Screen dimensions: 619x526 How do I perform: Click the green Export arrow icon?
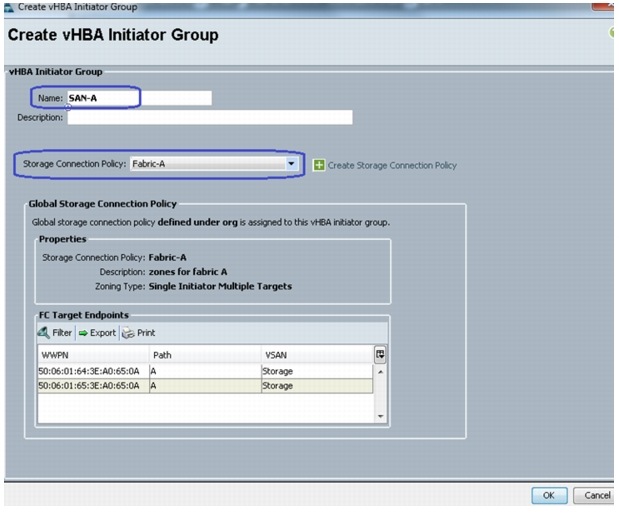[83, 333]
